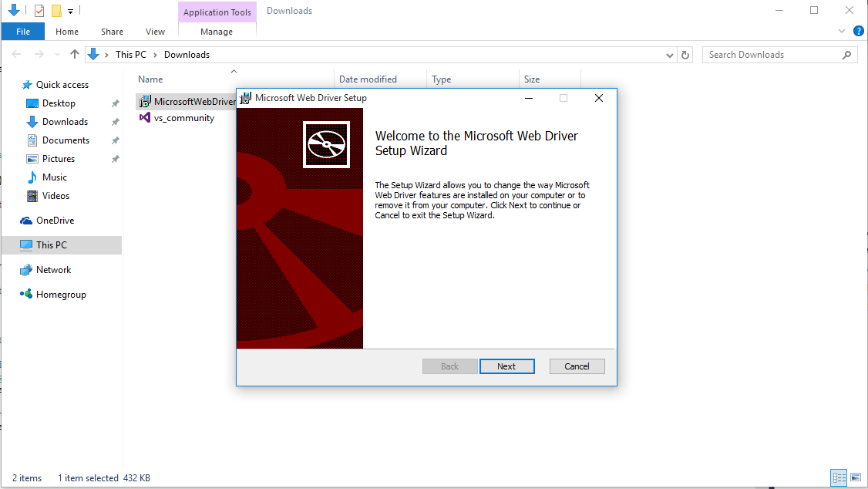Click Downloads in the address breadcrumb
868x489 pixels.
click(x=187, y=54)
